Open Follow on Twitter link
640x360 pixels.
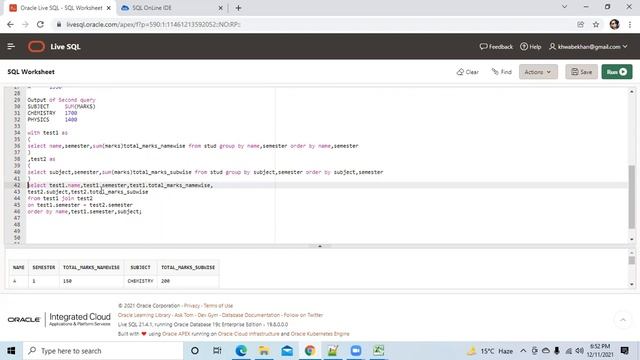pyautogui.click(x=303, y=315)
